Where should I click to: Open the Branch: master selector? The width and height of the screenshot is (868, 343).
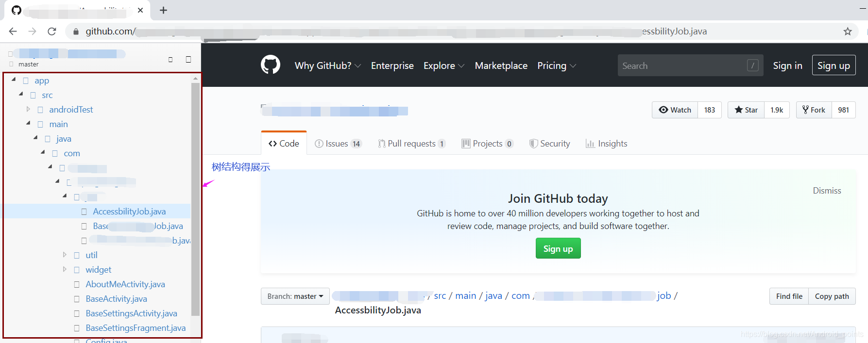click(x=295, y=296)
